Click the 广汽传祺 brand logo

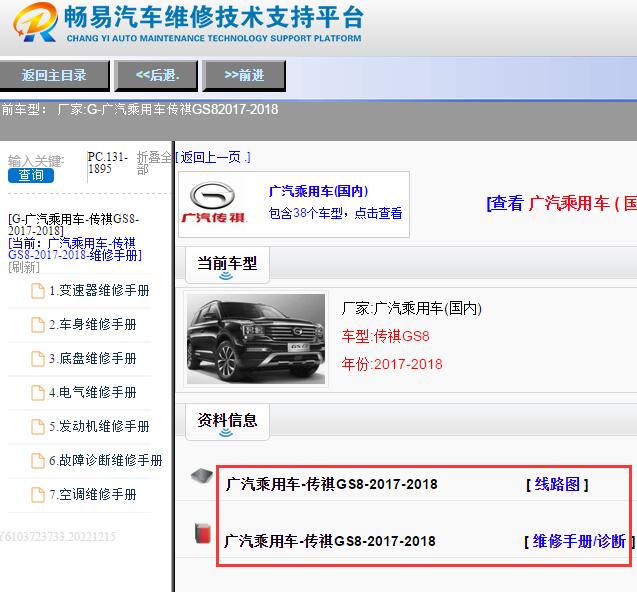click(213, 202)
